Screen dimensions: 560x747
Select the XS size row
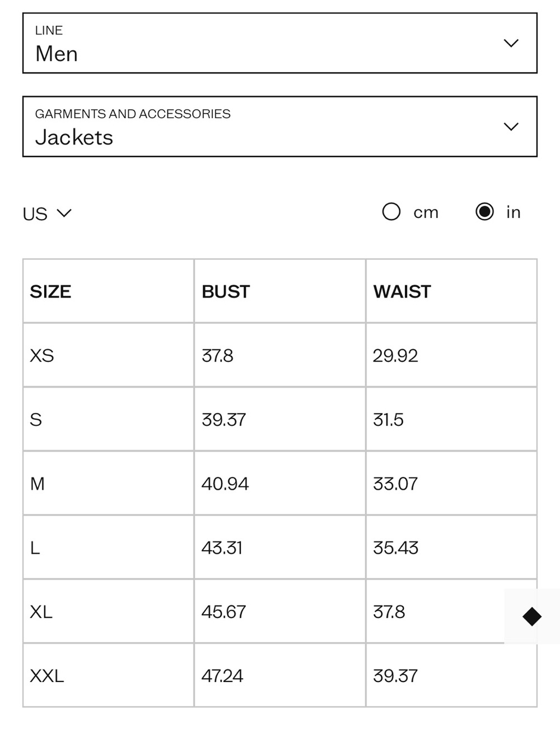coord(280,355)
